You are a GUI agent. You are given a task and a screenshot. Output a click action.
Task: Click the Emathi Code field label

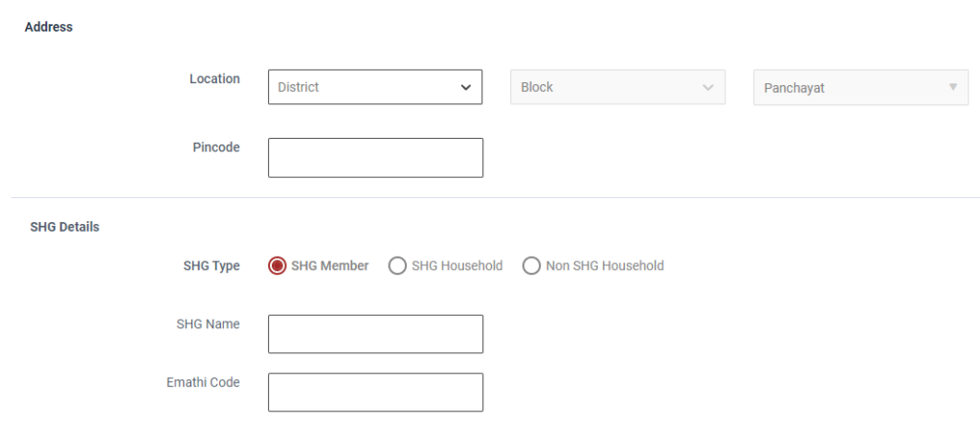203,383
